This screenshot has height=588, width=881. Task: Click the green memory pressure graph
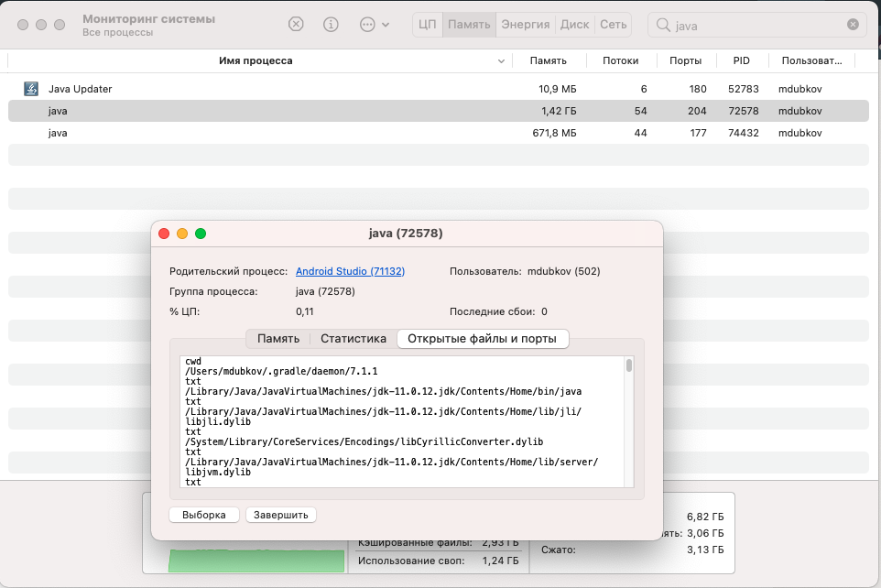tap(256, 561)
